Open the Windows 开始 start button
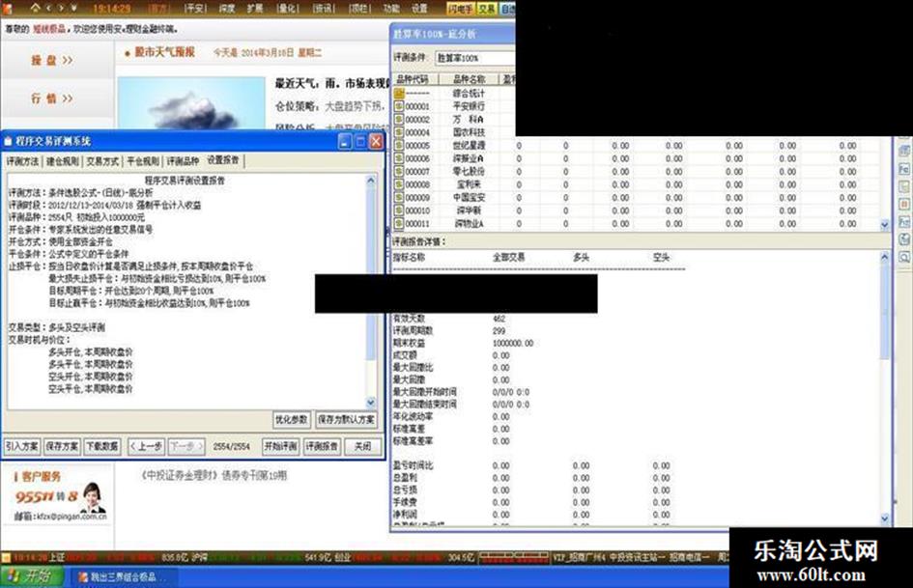This screenshot has width=913, height=588. [30, 577]
